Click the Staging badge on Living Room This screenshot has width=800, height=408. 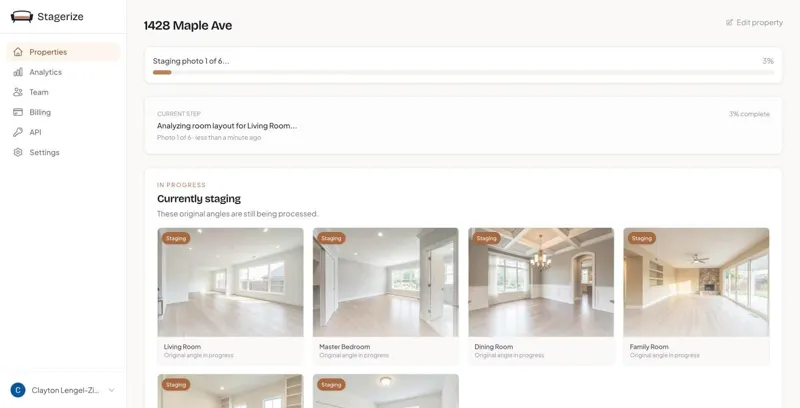pyautogui.click(x=176, y=238)
